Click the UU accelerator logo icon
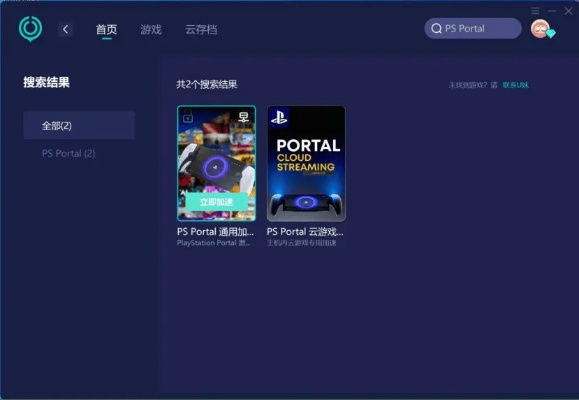Screen dimensions: 579x400 [x=30, y=28]
